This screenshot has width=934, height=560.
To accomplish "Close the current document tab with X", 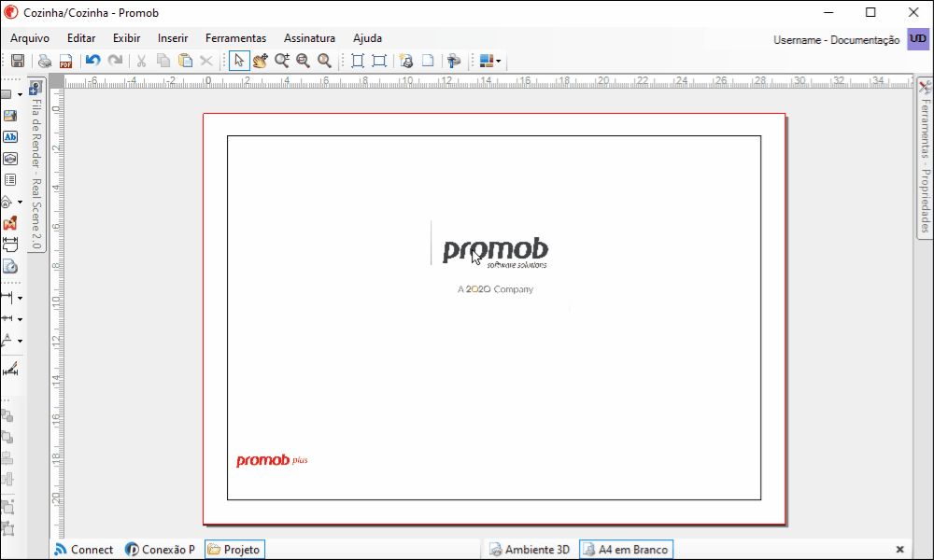I will (900, 550).
